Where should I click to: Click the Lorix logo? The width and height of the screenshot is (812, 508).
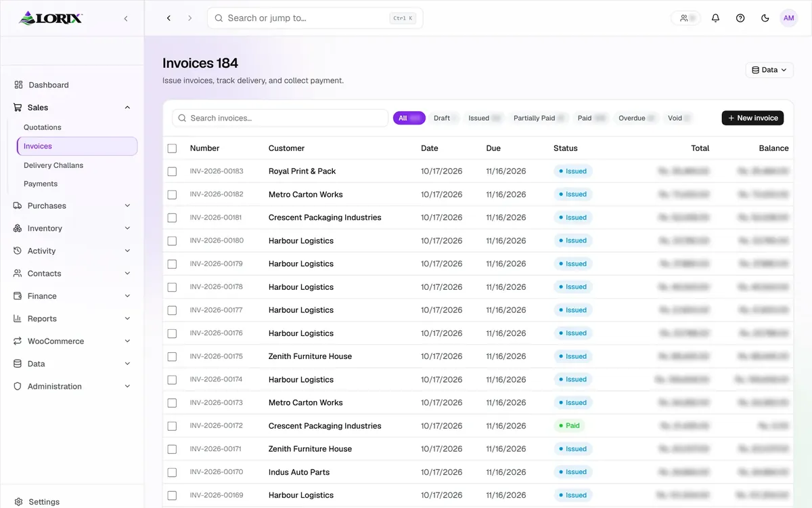coord(51,18)
